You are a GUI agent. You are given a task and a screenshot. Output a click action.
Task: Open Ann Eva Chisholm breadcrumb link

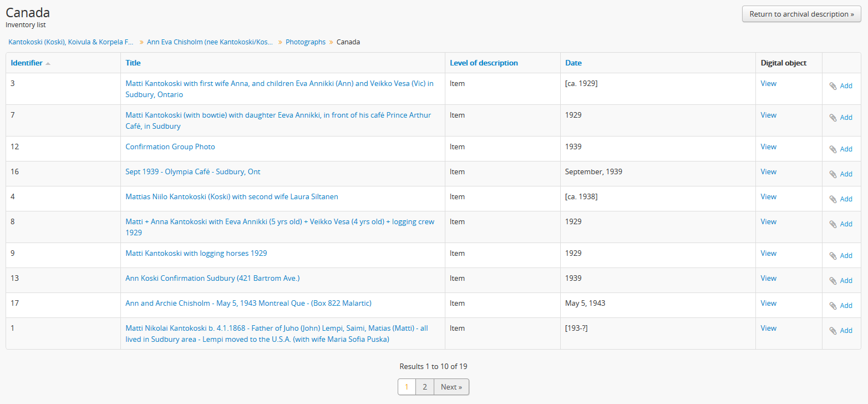click(x=210, y=42)
